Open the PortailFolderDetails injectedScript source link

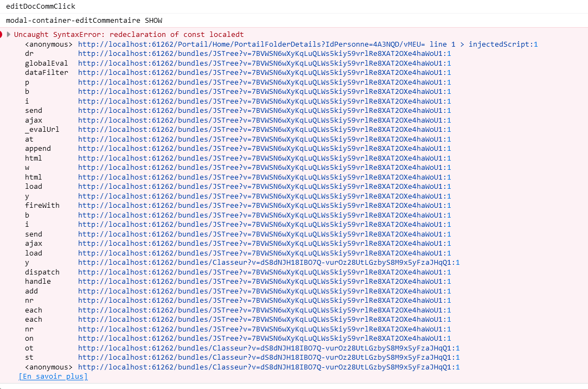[x=308, y=44]
